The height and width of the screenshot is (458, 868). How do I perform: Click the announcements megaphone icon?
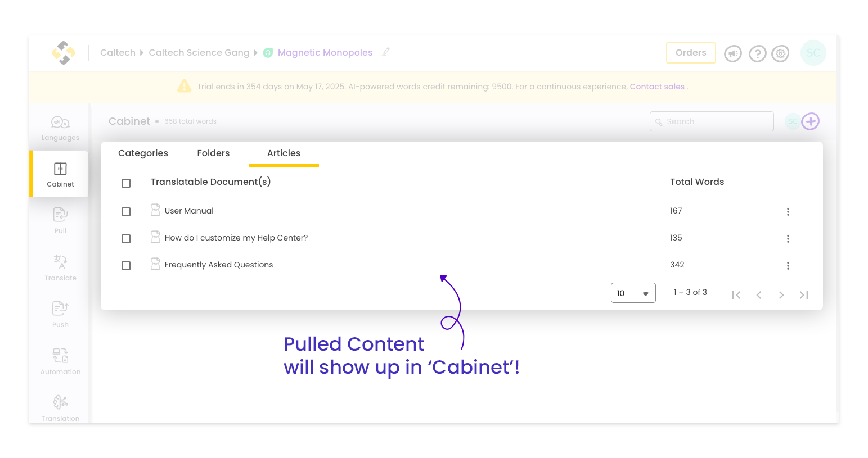(732, 53)
